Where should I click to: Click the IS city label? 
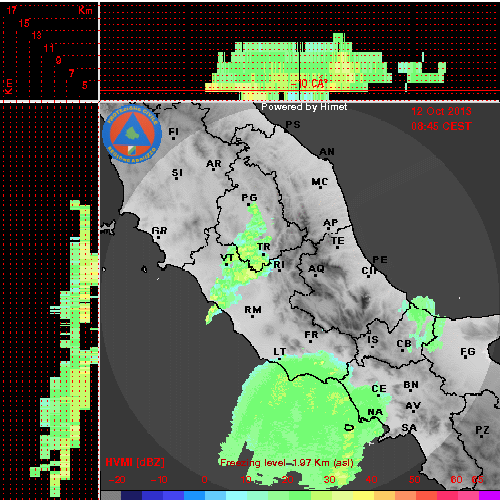(373, 340)
